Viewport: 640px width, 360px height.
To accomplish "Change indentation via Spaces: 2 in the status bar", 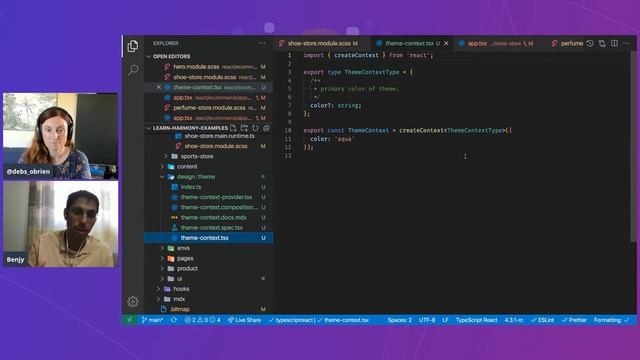I will click(400, 320).
